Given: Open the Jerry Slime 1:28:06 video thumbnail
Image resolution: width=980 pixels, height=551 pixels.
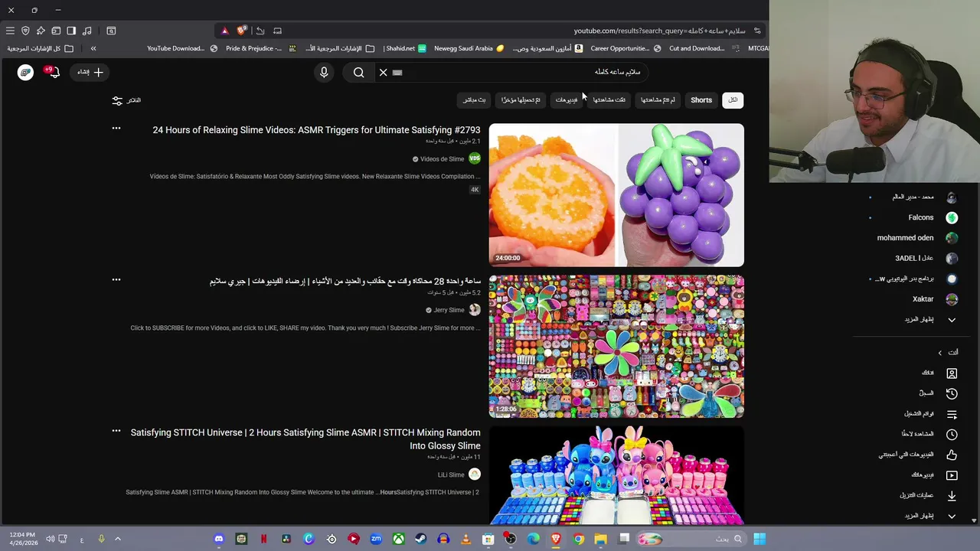Looking at the screenshot, I should point(616,347).
